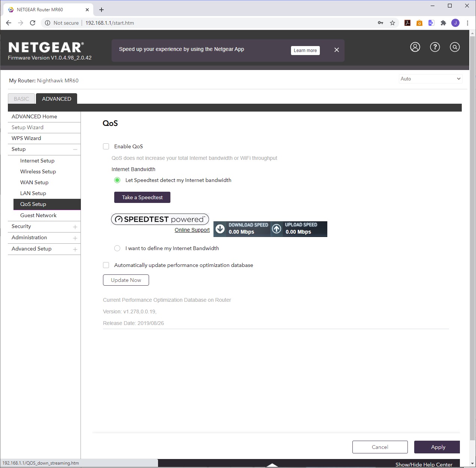Switch to the ADVANCED tab
The image size is (476, 468).
coord(57,99)
